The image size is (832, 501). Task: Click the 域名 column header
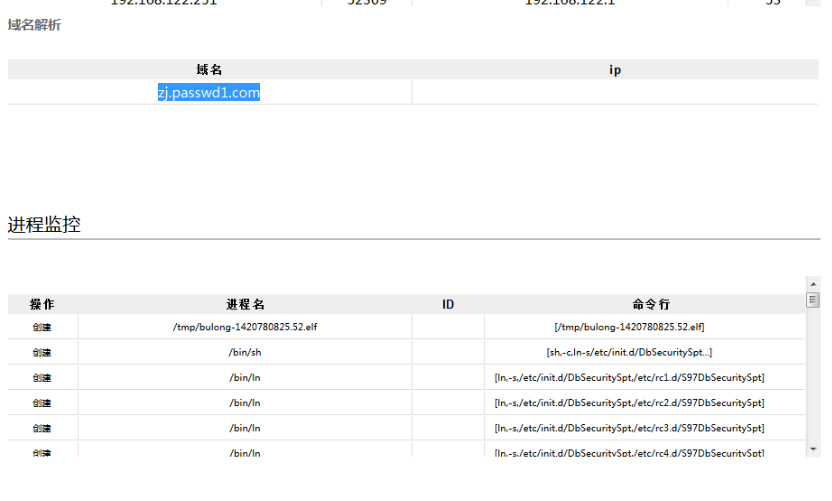209,70
